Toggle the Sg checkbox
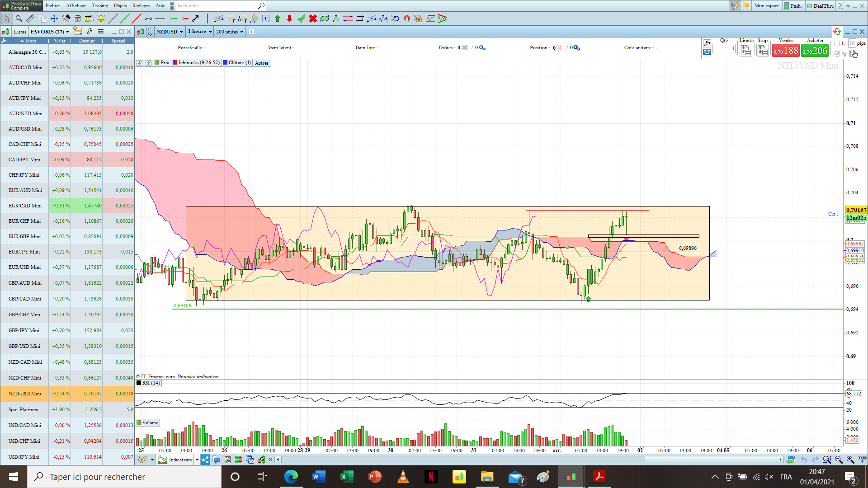The width and height of the screenshot is (868, 488). tap(837, 54)
